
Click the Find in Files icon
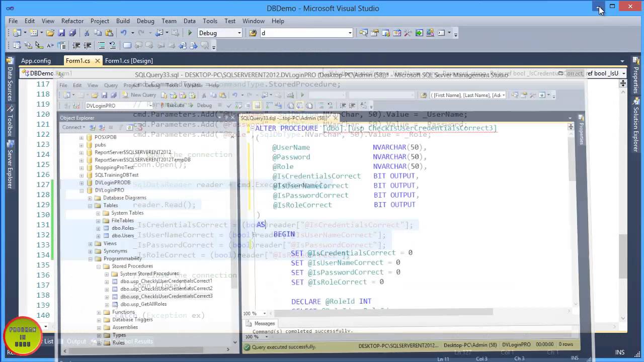point(253,33)
